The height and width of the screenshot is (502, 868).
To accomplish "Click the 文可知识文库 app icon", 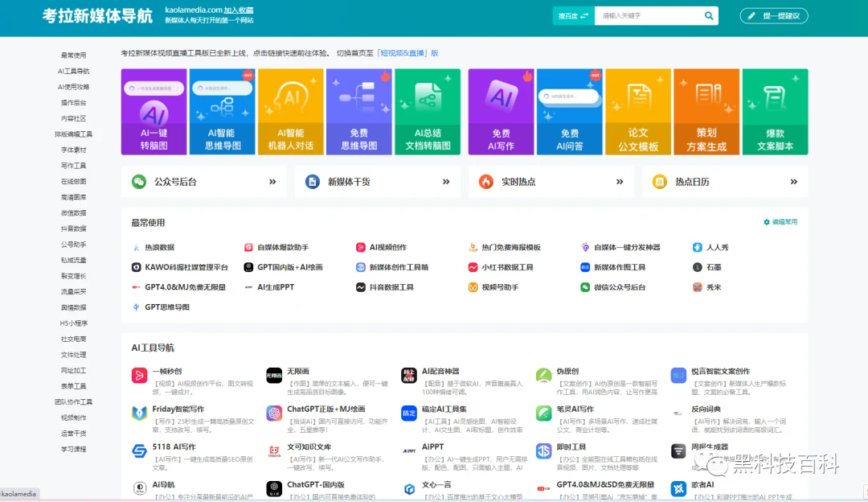I will 274,451.
